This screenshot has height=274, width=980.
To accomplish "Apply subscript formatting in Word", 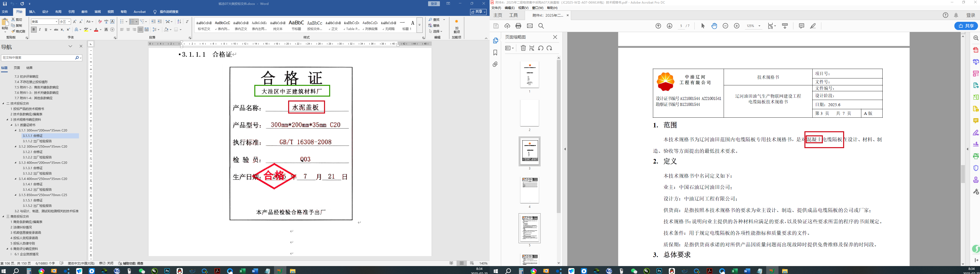I will (62, 30).
